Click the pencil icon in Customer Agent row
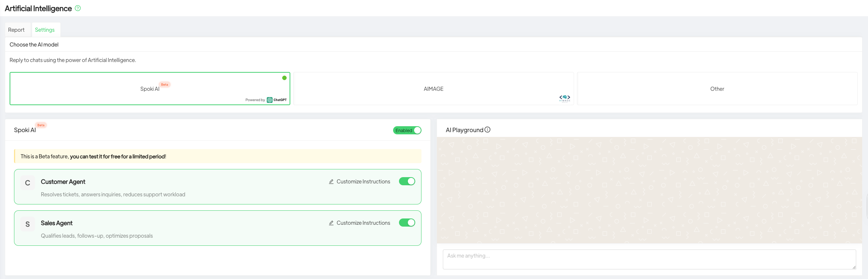This screenshot has width=868, height=279. [x=331, y=182]
